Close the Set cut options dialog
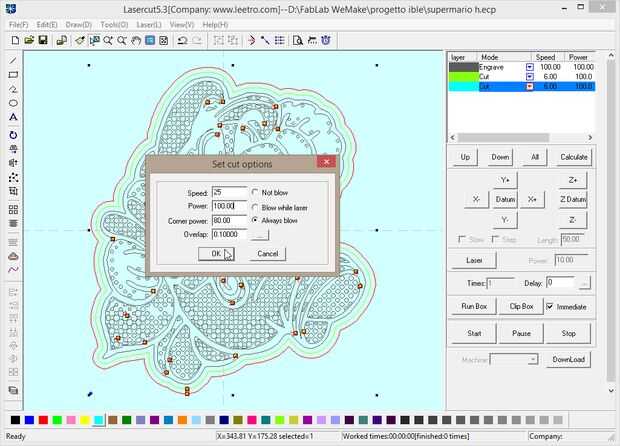620x446 pixels. click(x=326, y=162)
